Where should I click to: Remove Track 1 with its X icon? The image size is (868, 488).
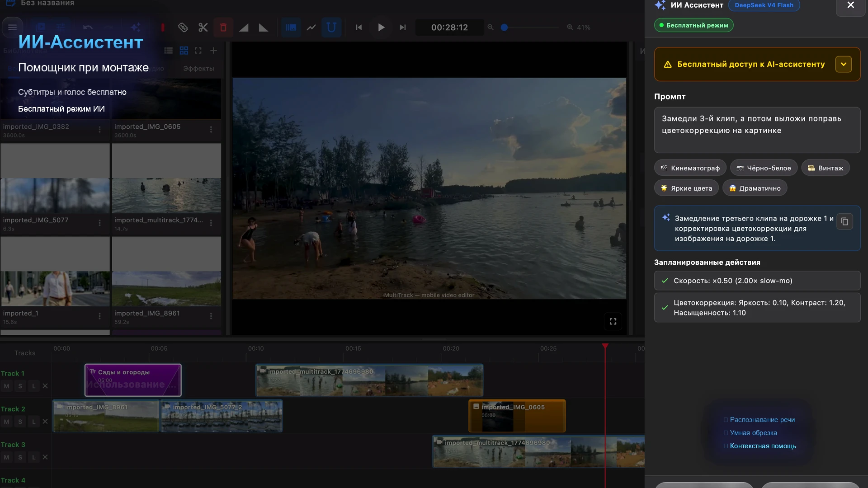click(x=45, y=386)
